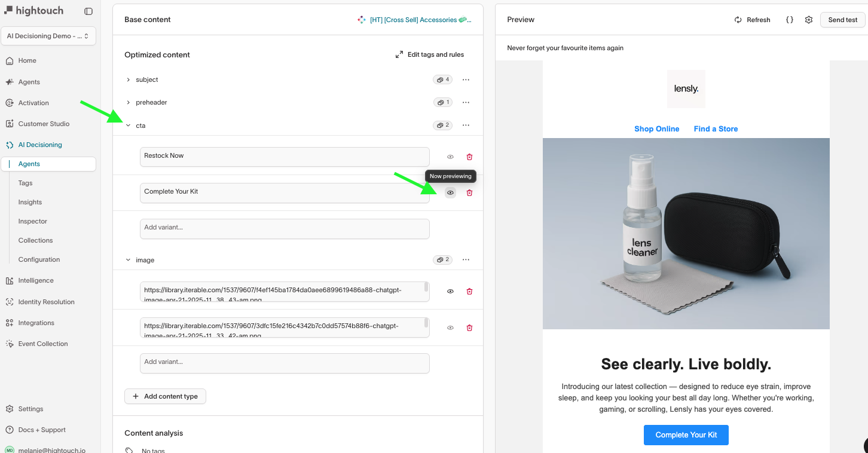
Task: Open the Inspector page
Action: 32,221
